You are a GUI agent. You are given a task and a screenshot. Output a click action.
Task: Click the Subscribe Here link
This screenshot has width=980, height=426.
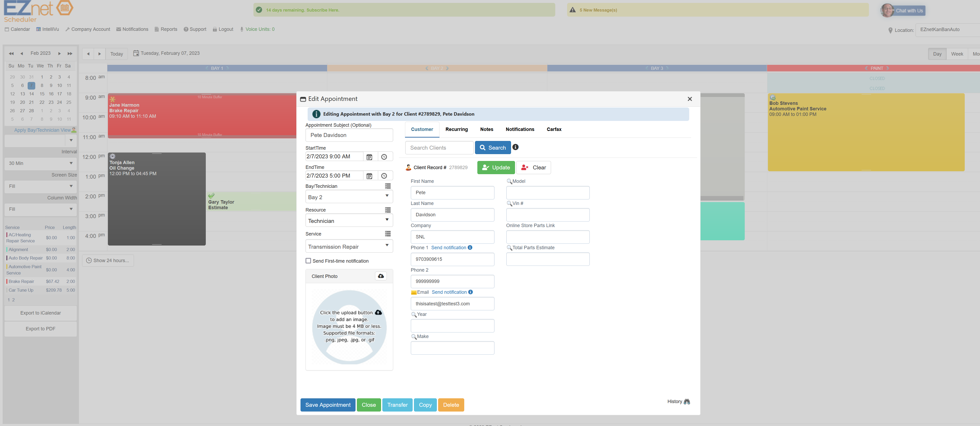[x=323, y=10]
